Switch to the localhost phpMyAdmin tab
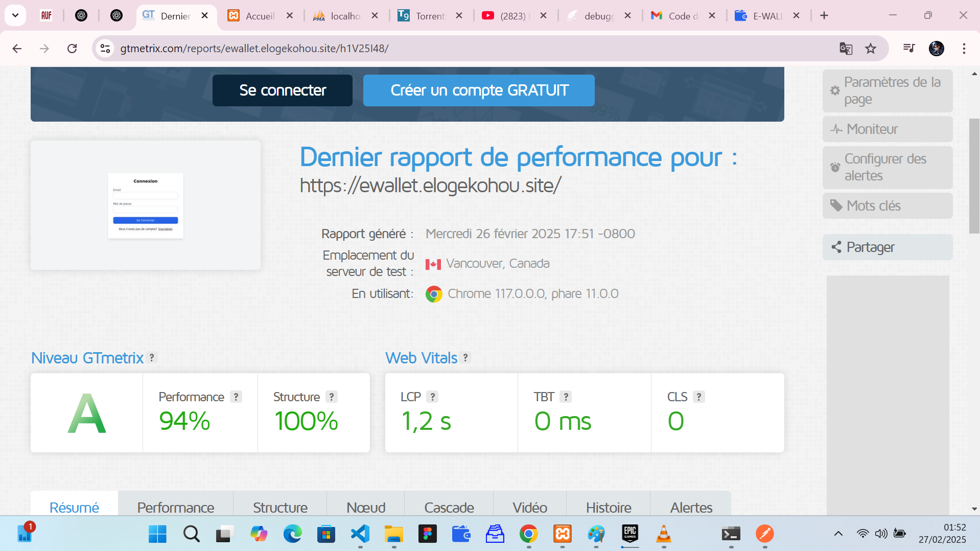 345,16
